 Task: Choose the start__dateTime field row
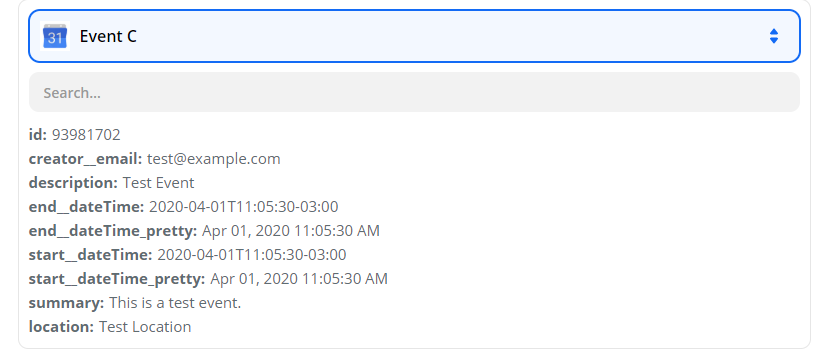coord(188,255)
